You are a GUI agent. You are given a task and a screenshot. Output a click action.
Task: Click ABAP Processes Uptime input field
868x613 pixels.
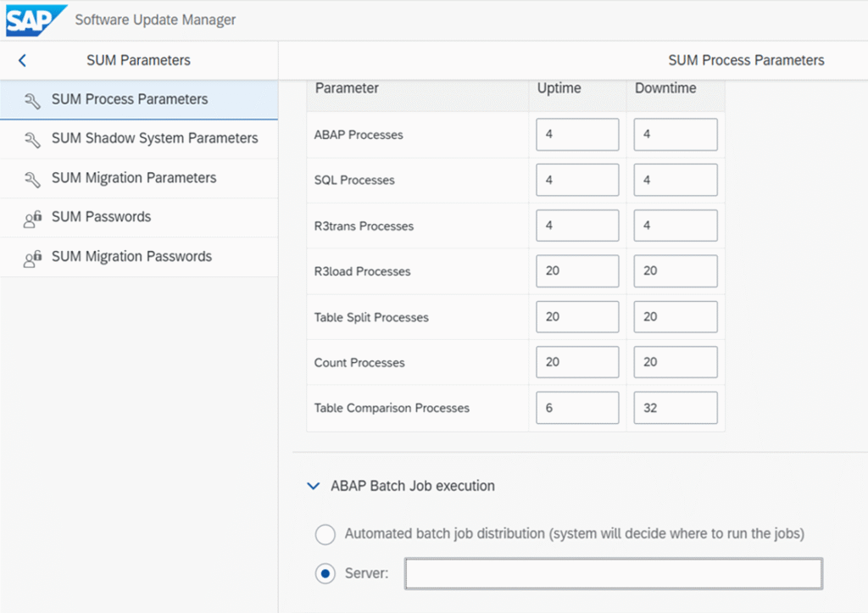click(577, 135)
